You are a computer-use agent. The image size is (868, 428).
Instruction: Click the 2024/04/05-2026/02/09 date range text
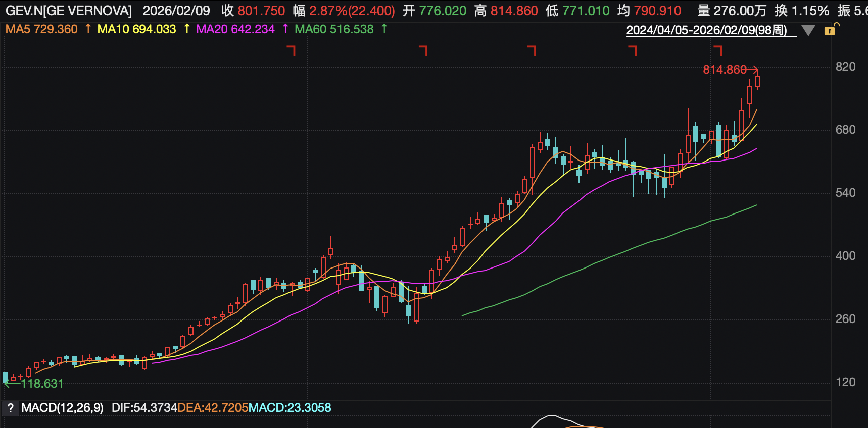(x=706, y=30)
